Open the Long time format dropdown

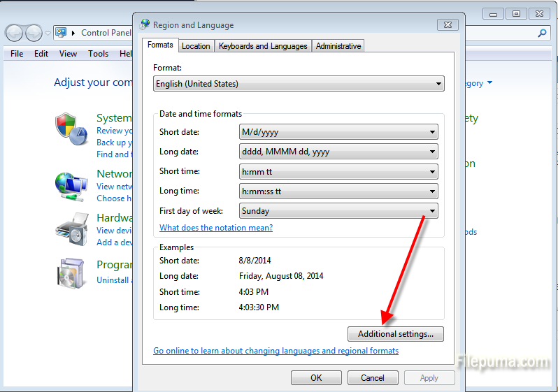click(x=338, y=191)
